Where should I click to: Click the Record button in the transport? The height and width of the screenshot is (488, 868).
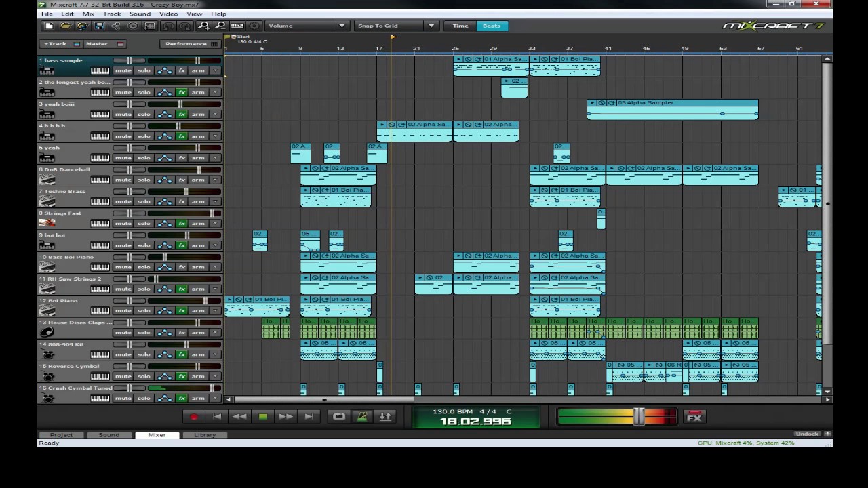(x=194, y=417)
